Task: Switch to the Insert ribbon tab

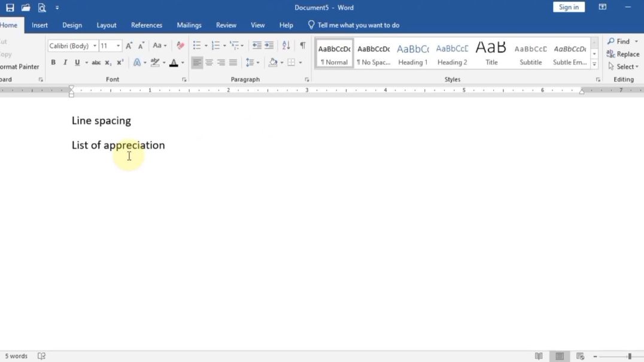Action: tap(40, 25)
